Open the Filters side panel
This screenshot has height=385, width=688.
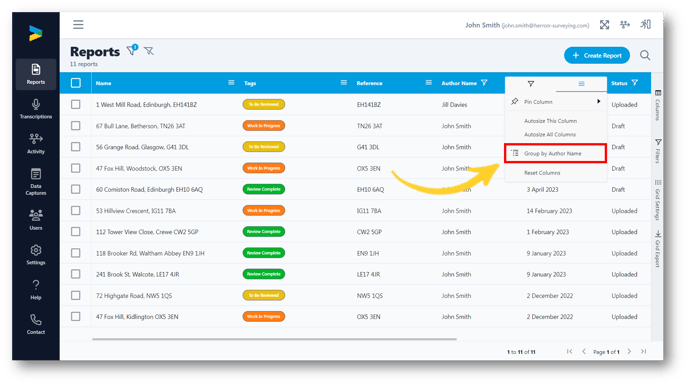click(x=658, y=151)
